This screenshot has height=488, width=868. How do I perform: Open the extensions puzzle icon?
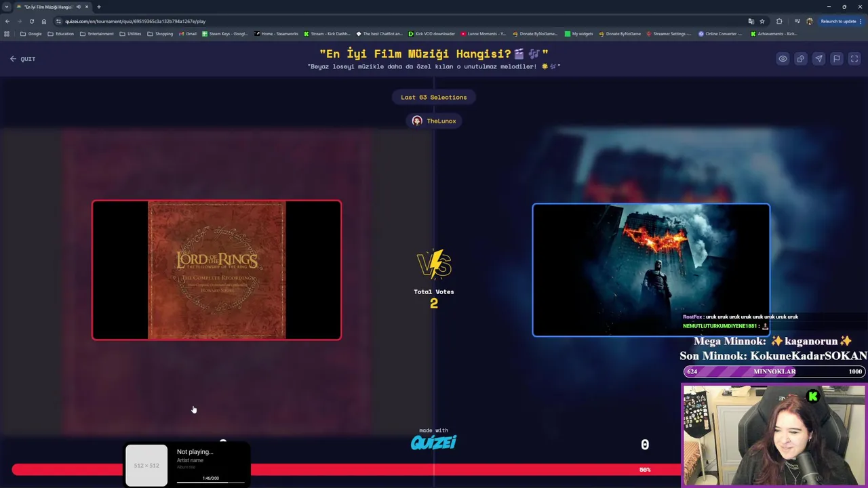point(779,21)
